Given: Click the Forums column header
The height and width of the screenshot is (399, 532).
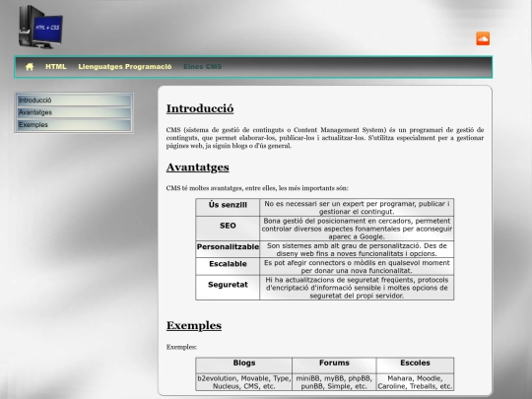Looking at the screenshot, I should [334, 366].
